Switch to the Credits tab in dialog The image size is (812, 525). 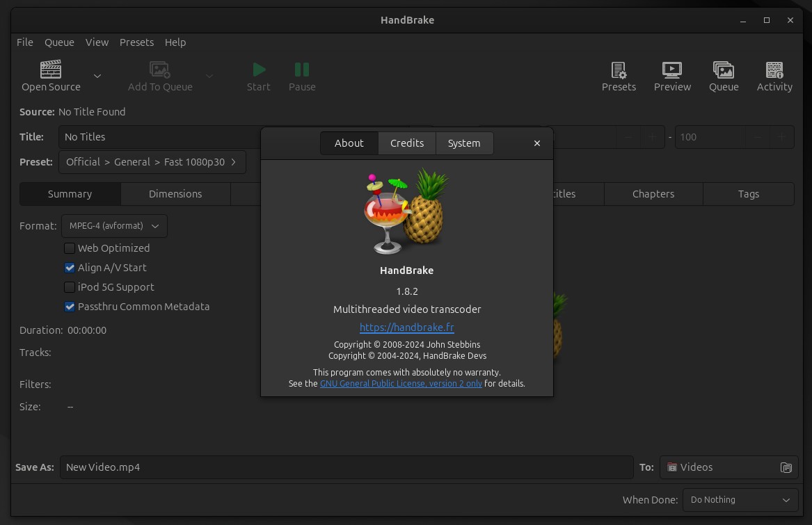pos(407,143)
